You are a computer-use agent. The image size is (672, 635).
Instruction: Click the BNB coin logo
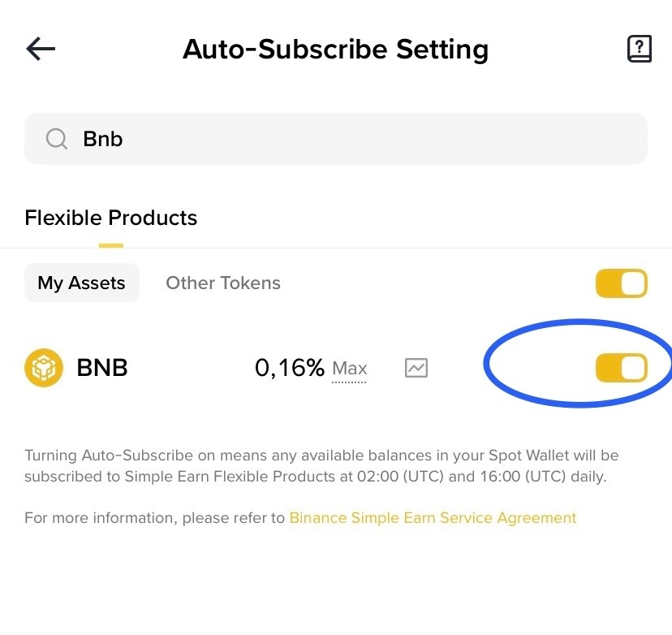(44, 368)
